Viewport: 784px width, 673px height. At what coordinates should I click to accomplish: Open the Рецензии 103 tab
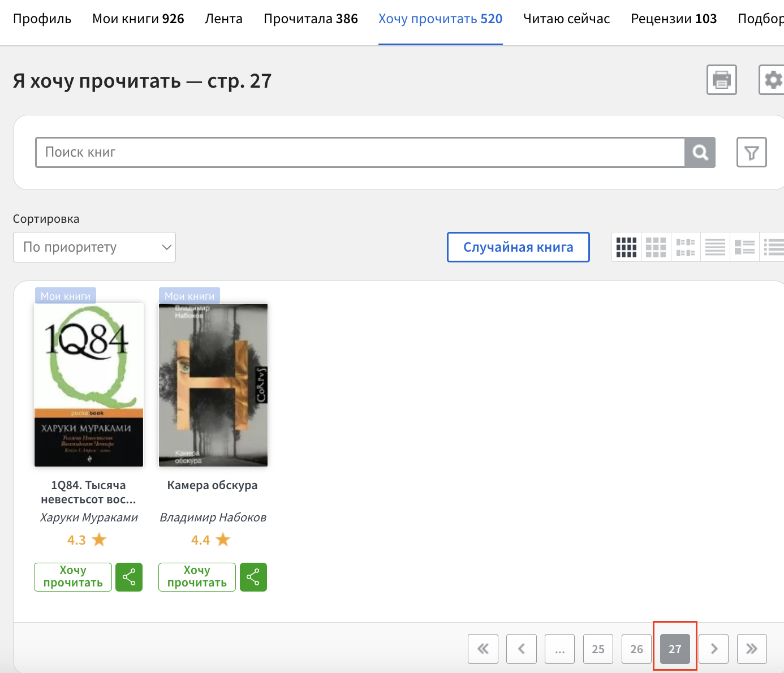pyautogui.click(x=674, y=19)
